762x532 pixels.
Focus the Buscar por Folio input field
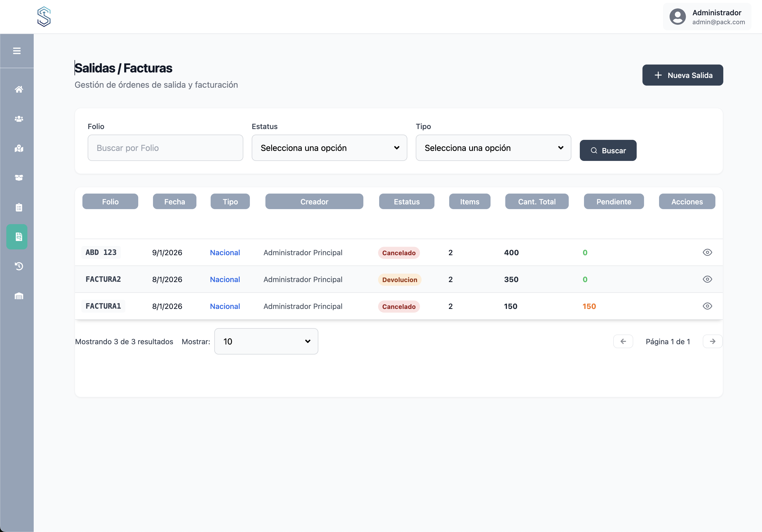(165, 148)
